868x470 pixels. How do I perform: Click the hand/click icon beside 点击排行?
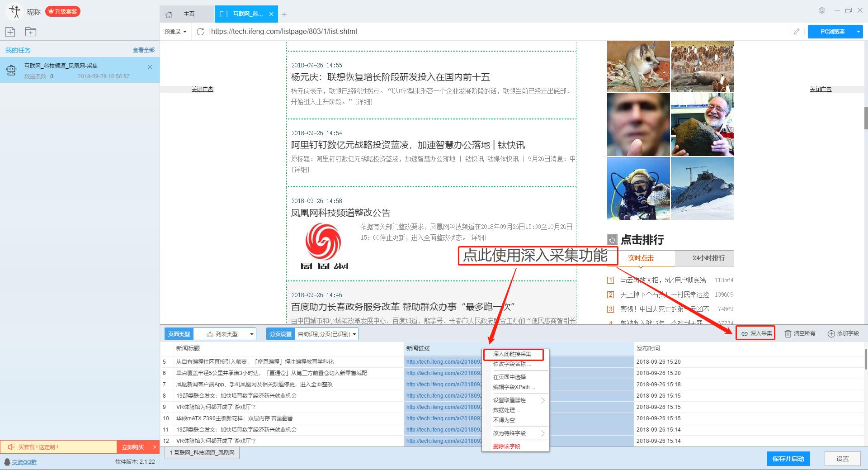612,239
